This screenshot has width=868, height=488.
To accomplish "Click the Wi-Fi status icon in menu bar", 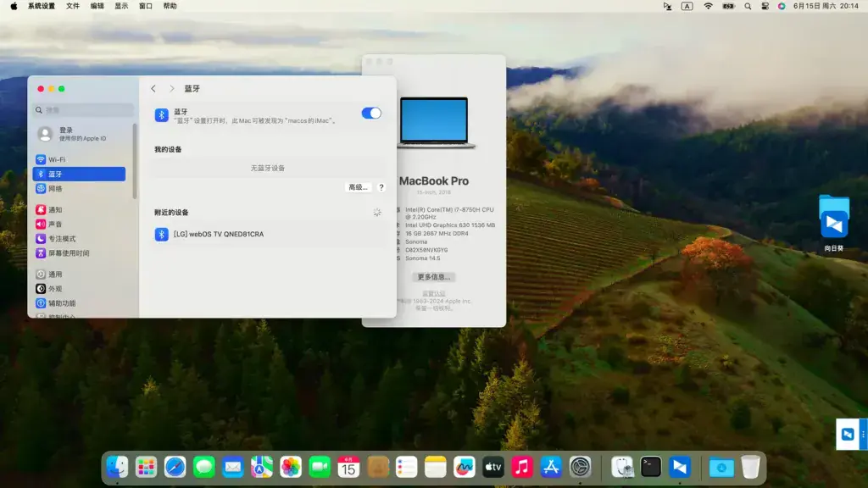I will pyautogui.click(x=708, y=6).
